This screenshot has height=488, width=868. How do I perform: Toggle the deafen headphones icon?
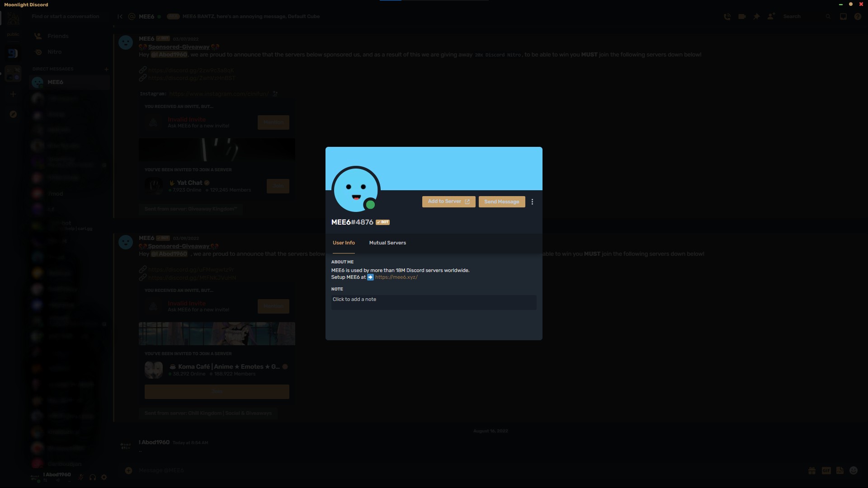(93, 478)
